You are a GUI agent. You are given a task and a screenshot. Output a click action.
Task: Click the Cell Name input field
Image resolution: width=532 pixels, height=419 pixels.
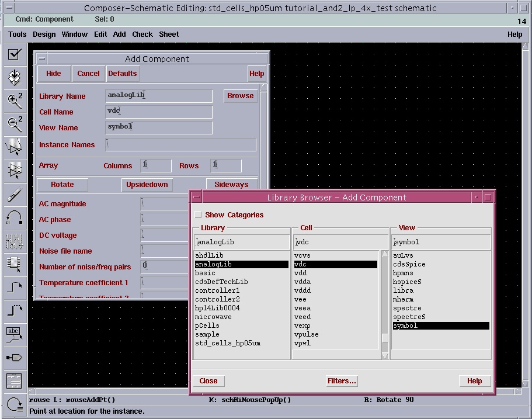159,112
